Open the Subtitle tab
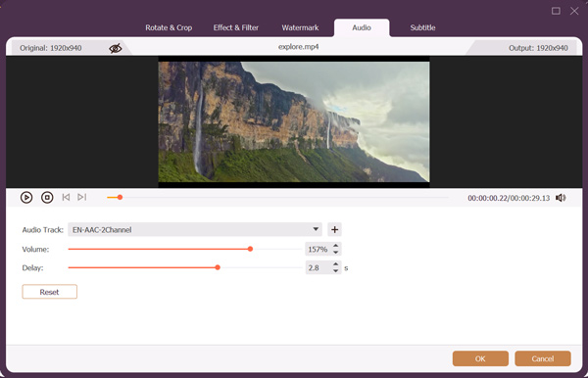 422,27
